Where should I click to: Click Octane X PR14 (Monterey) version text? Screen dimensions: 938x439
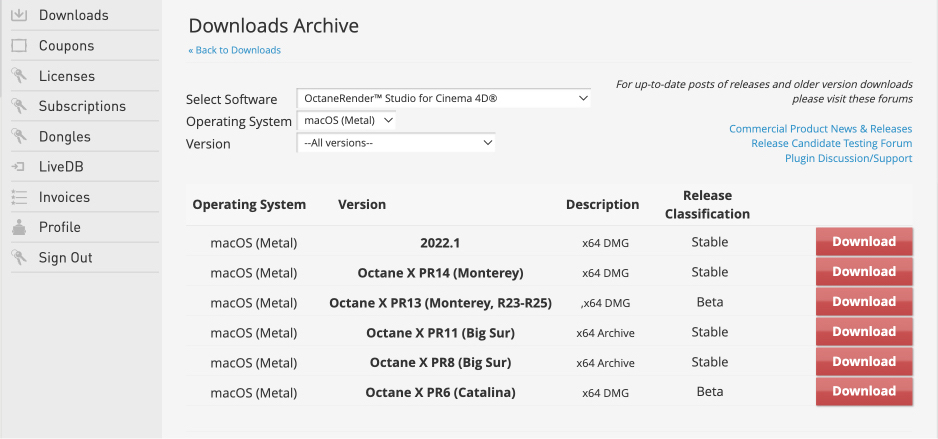point(440,273)
